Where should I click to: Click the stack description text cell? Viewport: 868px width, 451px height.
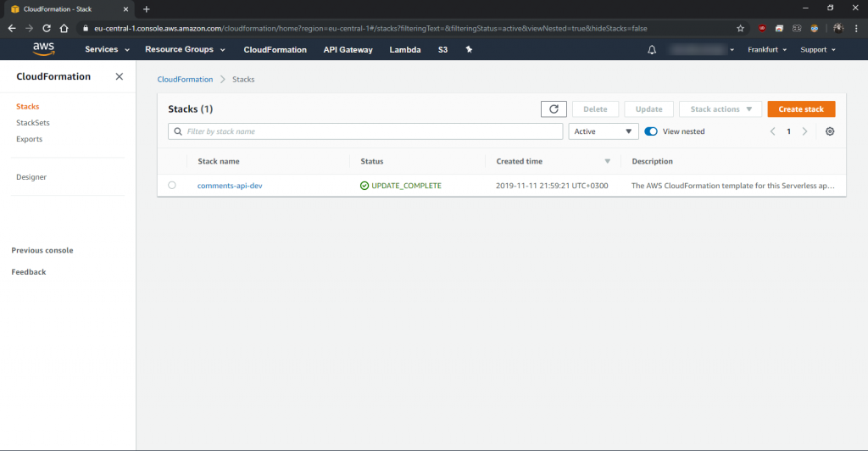[x=733, y=186]
